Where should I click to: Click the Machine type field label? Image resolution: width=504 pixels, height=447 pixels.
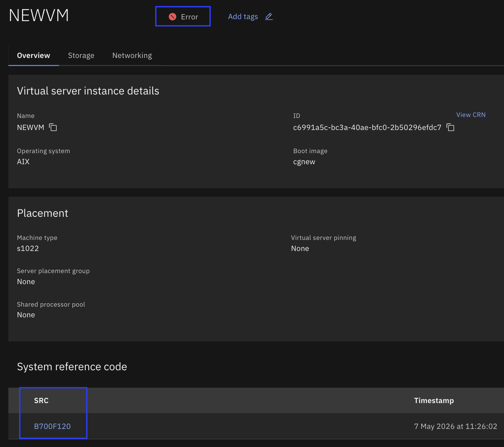click(37, 238)
